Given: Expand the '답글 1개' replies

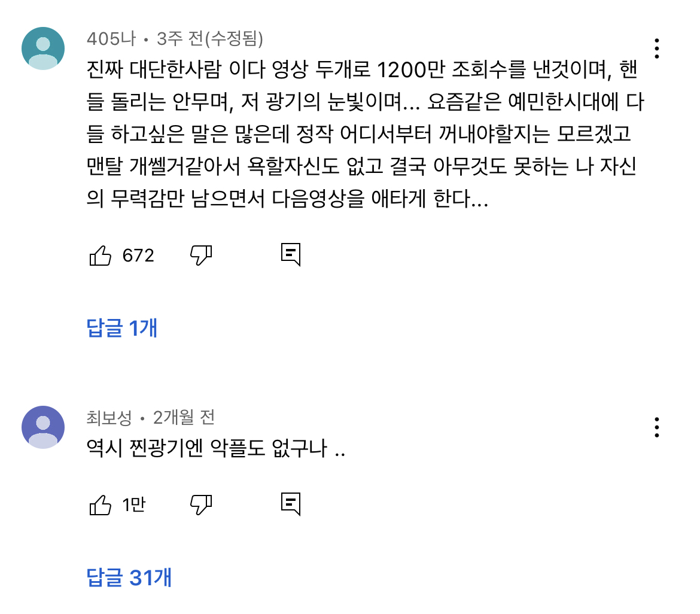Looking at the screenshot, I should click(x=122, y=328).
